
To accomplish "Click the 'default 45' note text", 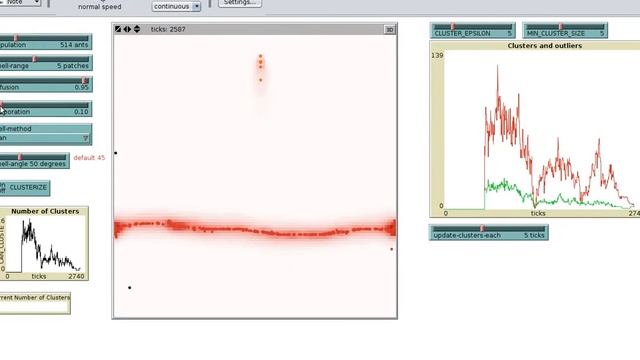I will 89,158.
